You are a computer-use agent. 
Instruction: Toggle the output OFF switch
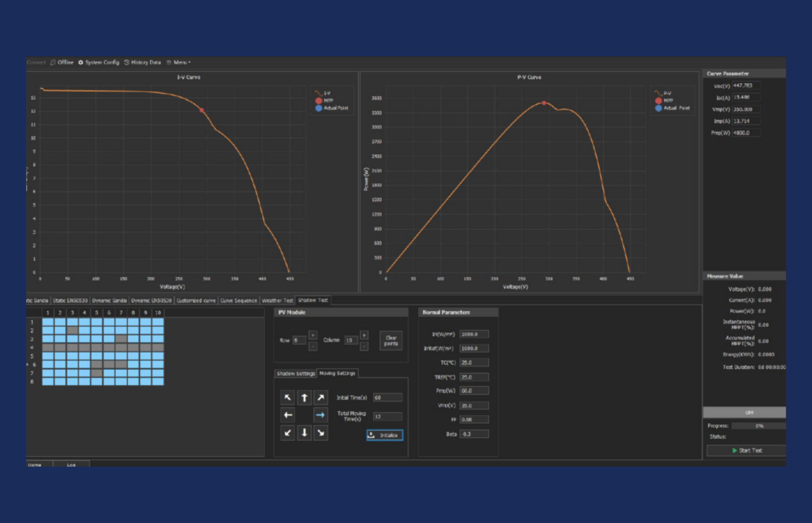tap(748, 412)
